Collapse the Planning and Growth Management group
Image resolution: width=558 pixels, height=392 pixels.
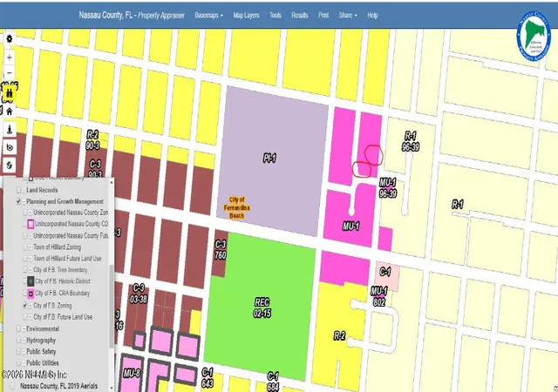tap(24, 202)
